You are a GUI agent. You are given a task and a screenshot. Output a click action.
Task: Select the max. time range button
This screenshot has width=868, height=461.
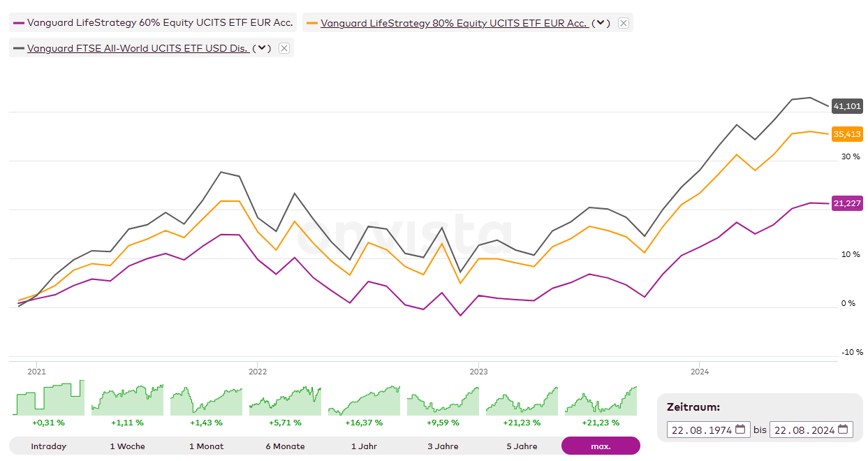pos(601,446)
